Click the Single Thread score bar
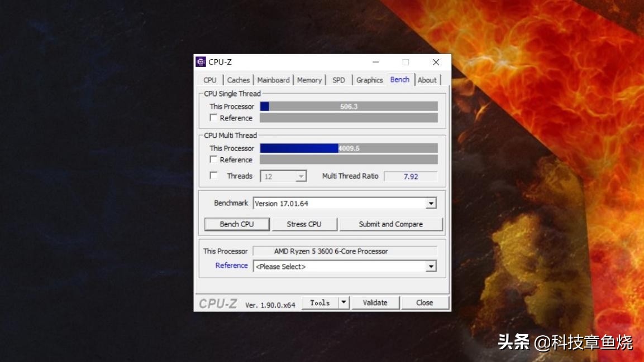This screenshot has height=362, width=644. click(349, 107)
